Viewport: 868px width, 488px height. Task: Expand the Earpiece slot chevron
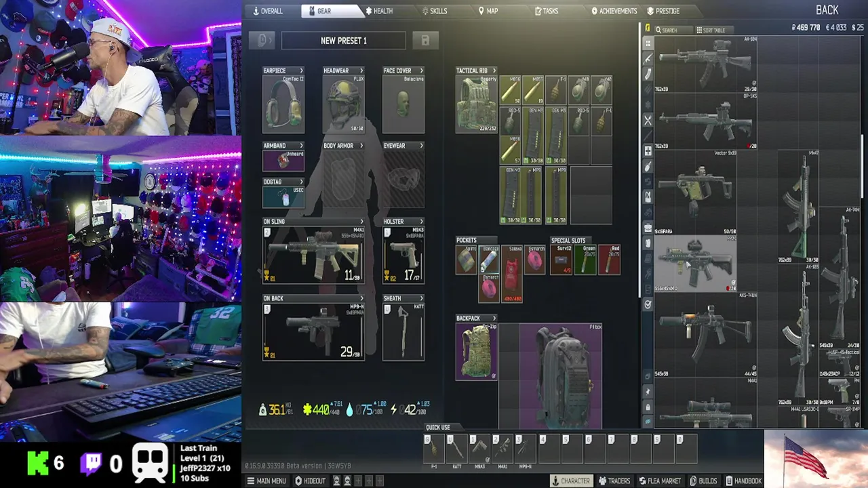point(301,70)
